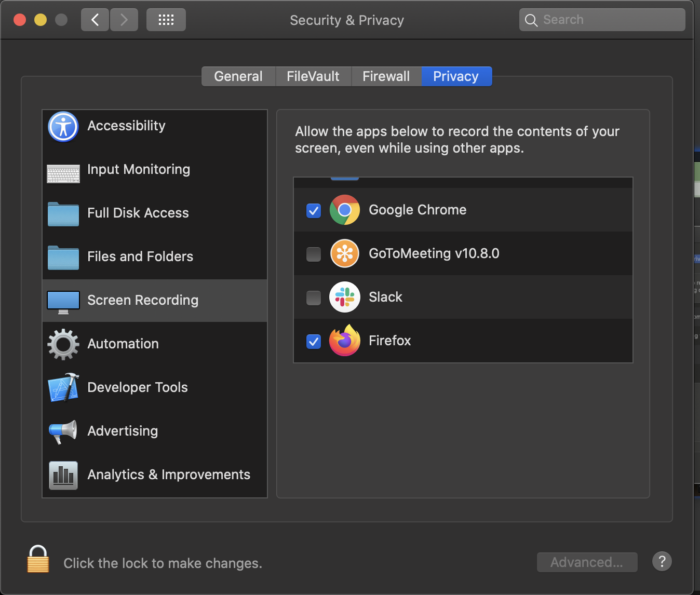Select the Analytics & Improvements chart icon
The height and width of the screenshot is (595, 700).
coord(63,475)
